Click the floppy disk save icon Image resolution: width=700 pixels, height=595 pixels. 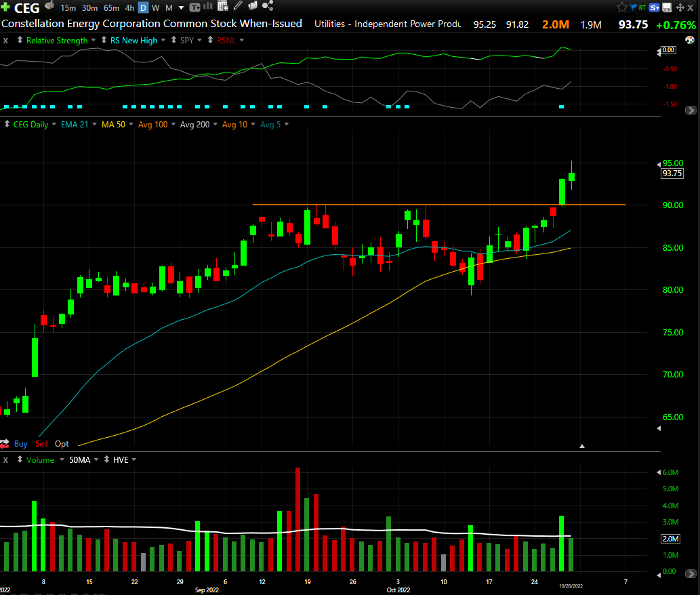click(667, 7)
